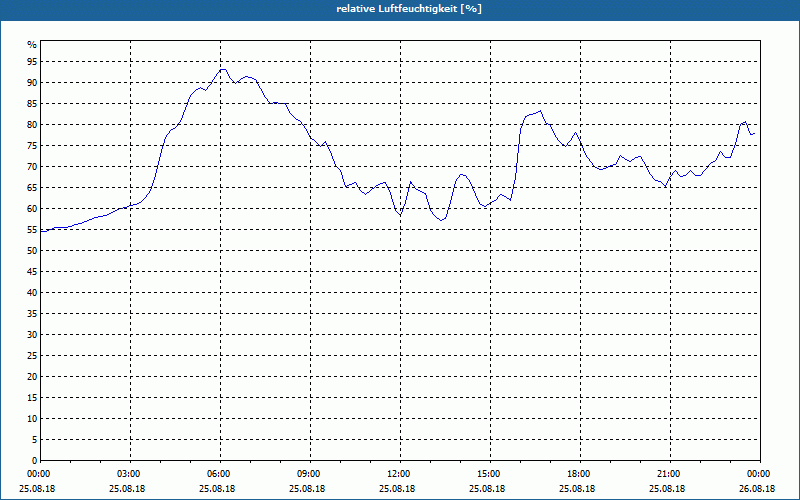The height and width of the screenshot is (500, 800).
Task: Select the '25.08.18' date below 15:00
Action: [x=487, y=489]
